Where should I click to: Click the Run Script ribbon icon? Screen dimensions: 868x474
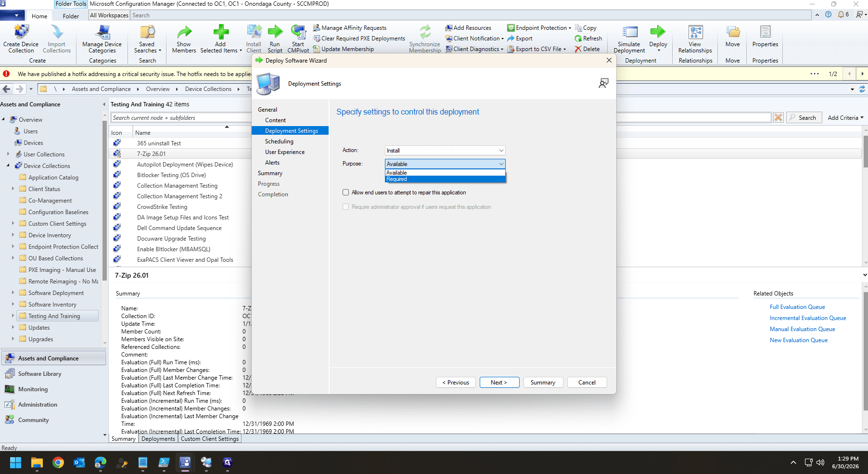(275, 38)
